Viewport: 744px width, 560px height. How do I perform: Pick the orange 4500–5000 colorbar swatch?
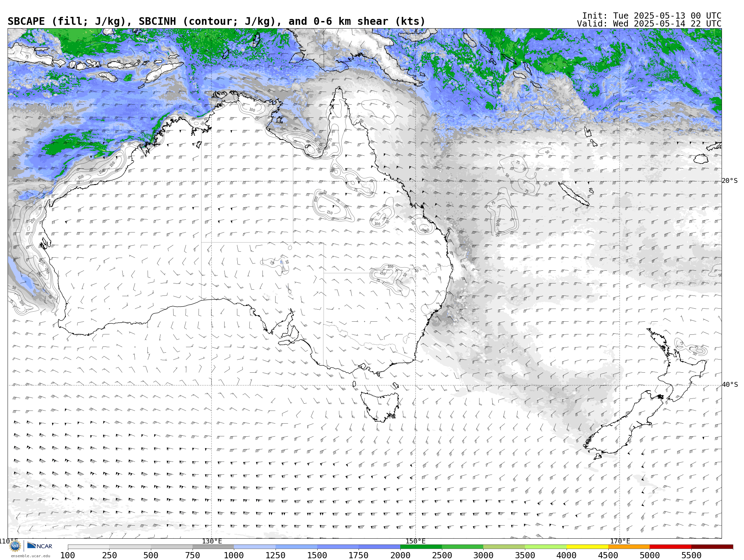tap(629, 547)
